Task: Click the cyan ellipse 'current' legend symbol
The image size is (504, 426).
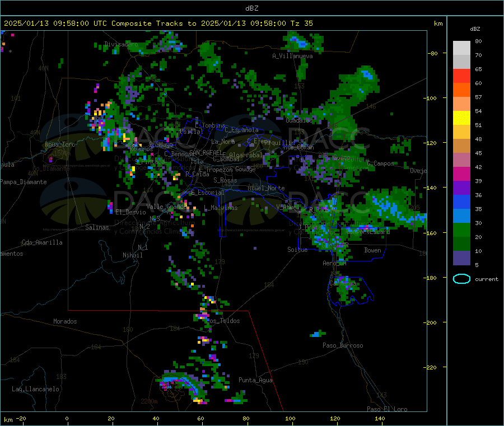Action: pyautogui.click(x=461, y=279)
